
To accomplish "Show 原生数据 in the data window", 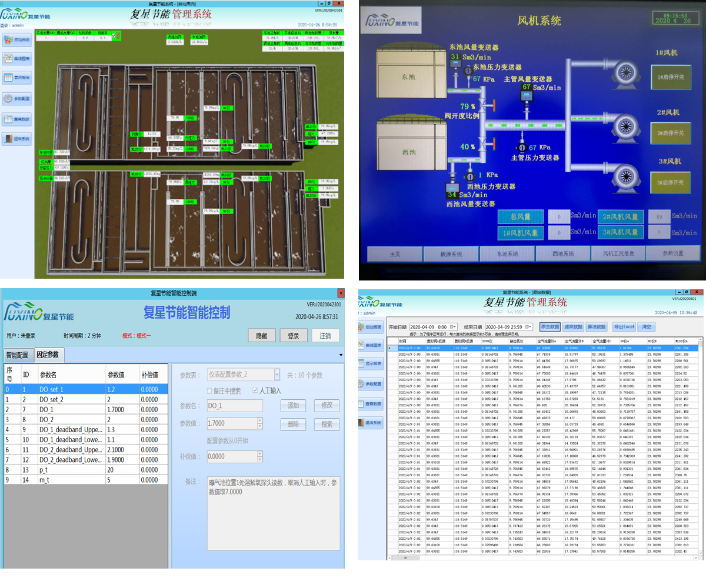I will 550,326.
